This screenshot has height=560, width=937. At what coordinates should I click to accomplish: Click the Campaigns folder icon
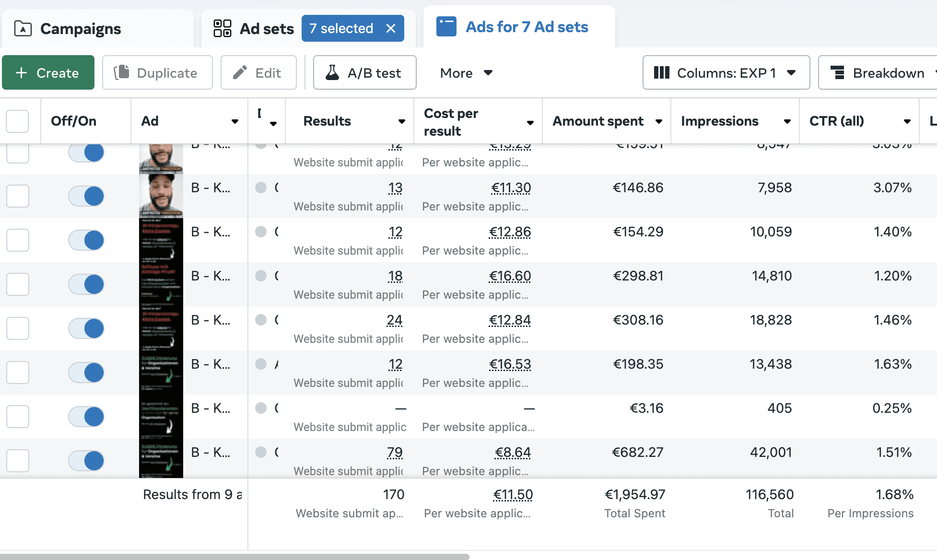23,29
